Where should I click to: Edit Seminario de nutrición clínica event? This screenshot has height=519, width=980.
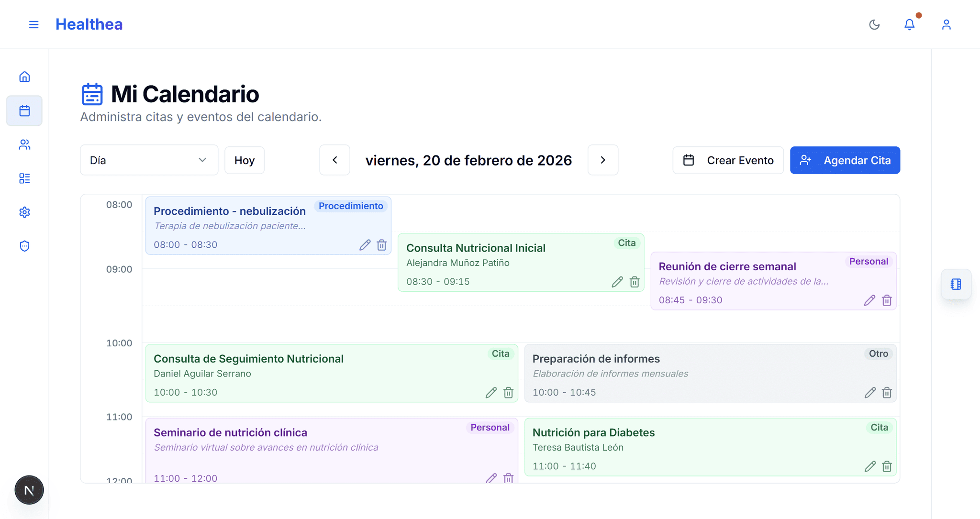click(x=491, y=478)
